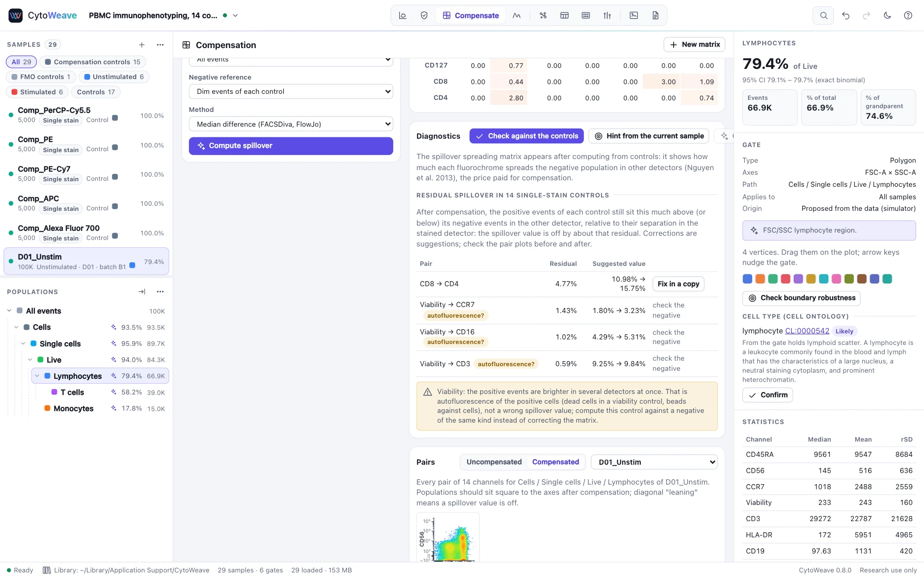Open the plate grid view icon
The height and width of the screenshot is (578, 924).
[x=586, y=15]
